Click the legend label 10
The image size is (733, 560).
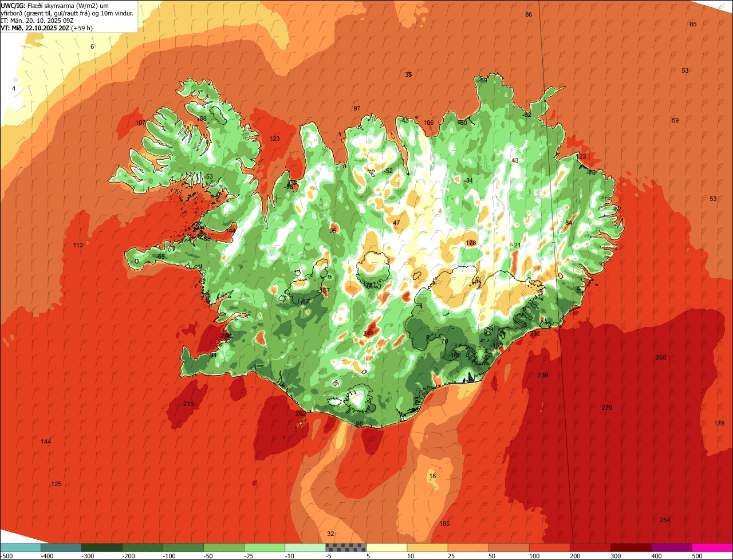click(x=411, y=556)
